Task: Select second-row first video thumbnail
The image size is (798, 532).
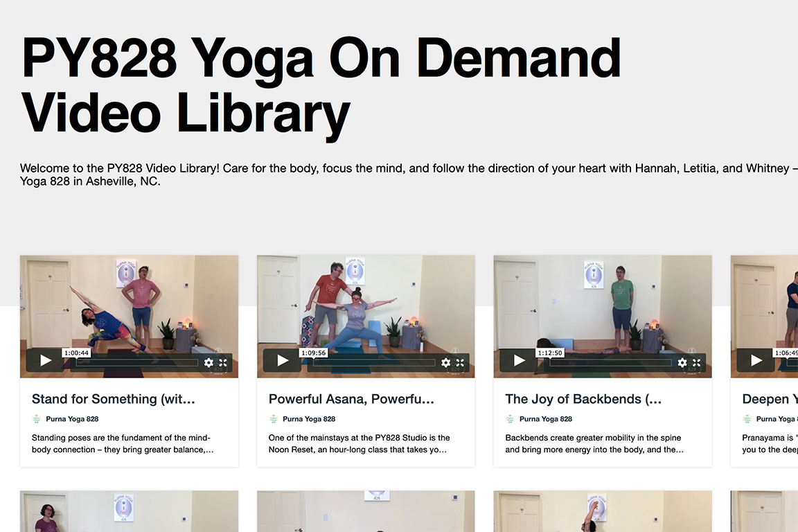Action: [x=130, y=511]
